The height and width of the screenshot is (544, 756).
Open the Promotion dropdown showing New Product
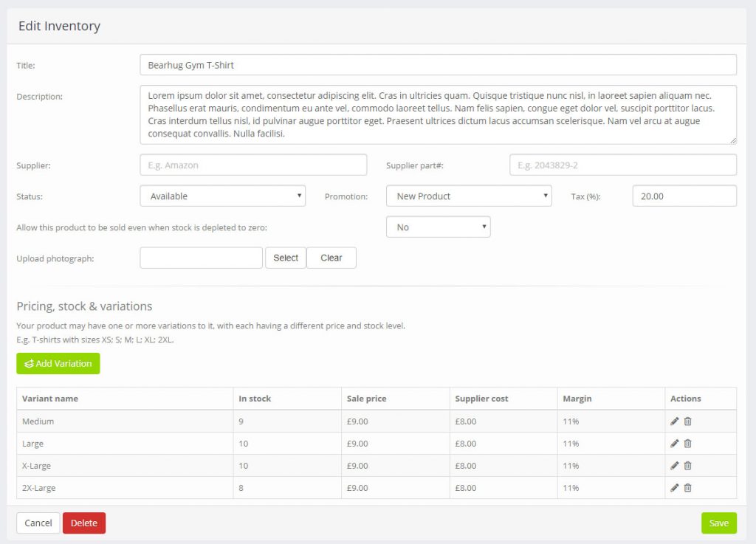tap(469, 196)
